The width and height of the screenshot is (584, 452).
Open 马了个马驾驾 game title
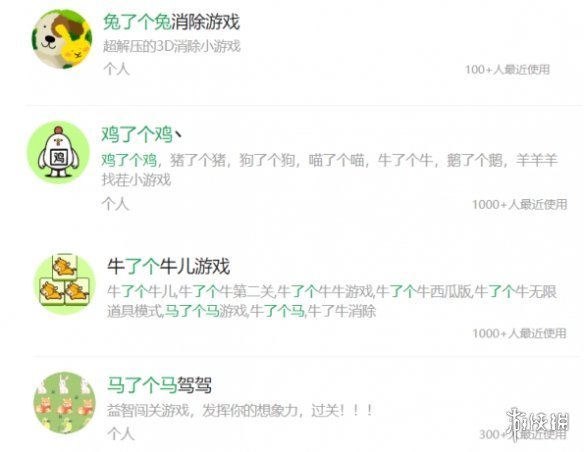[160, 385]
